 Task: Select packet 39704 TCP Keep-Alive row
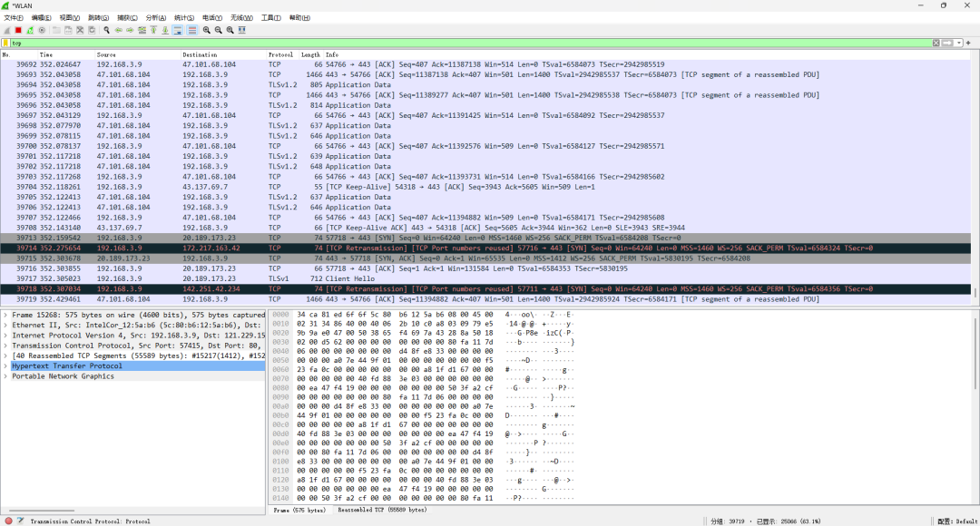[x=485, y=187]
